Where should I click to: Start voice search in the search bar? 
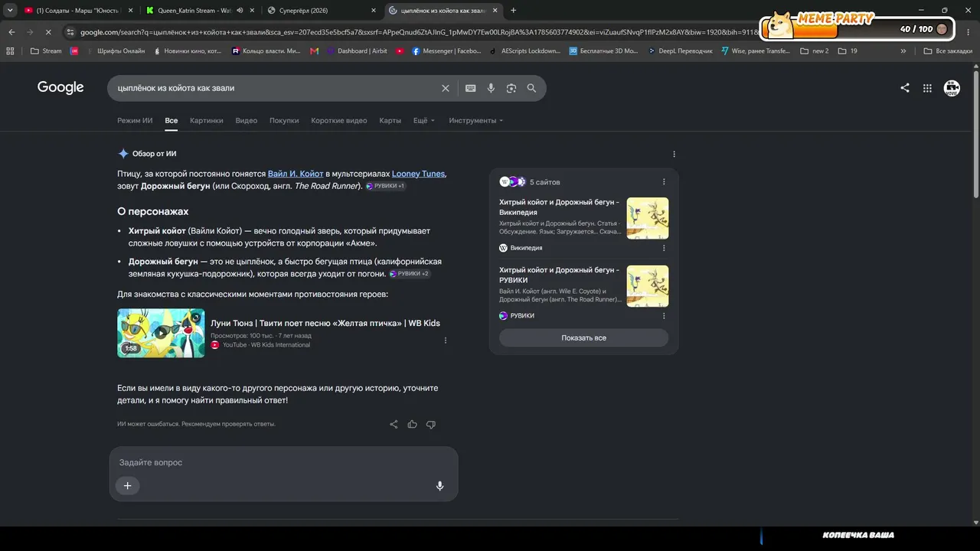(491, 88)
